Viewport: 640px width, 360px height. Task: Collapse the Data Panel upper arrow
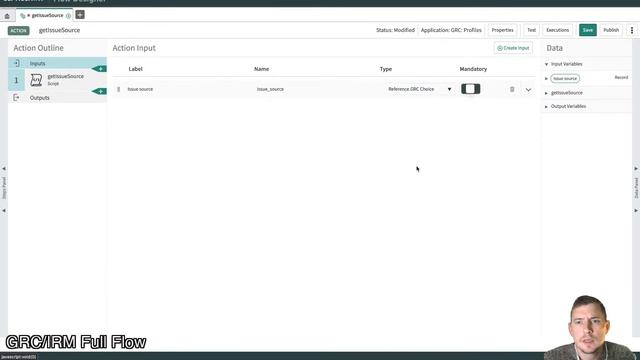click(636, 169)
